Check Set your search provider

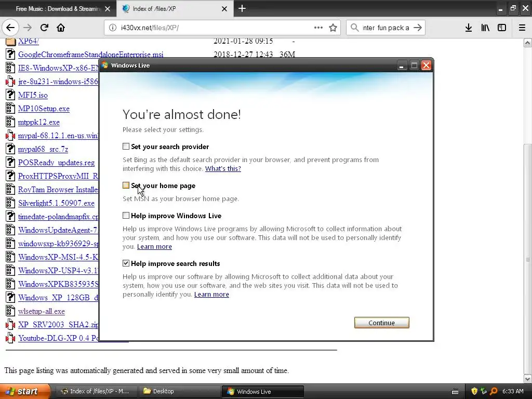tap(126, 146)
